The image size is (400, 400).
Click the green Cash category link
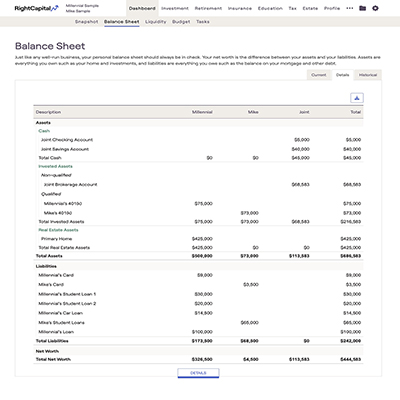coord(44,131)
